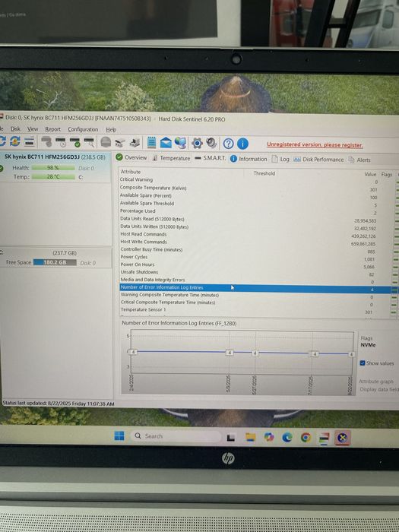
Task: Click the Windows taskbar Search box
Action: [x=176, y=436]
